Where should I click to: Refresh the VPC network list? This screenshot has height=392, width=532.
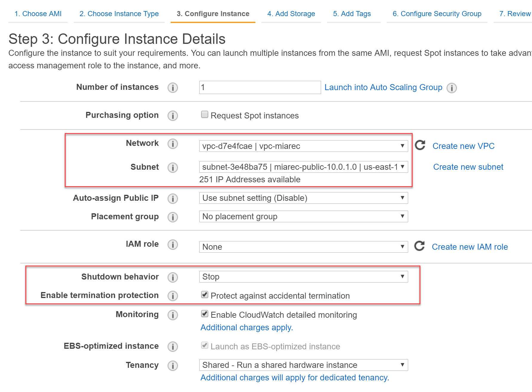420,145
